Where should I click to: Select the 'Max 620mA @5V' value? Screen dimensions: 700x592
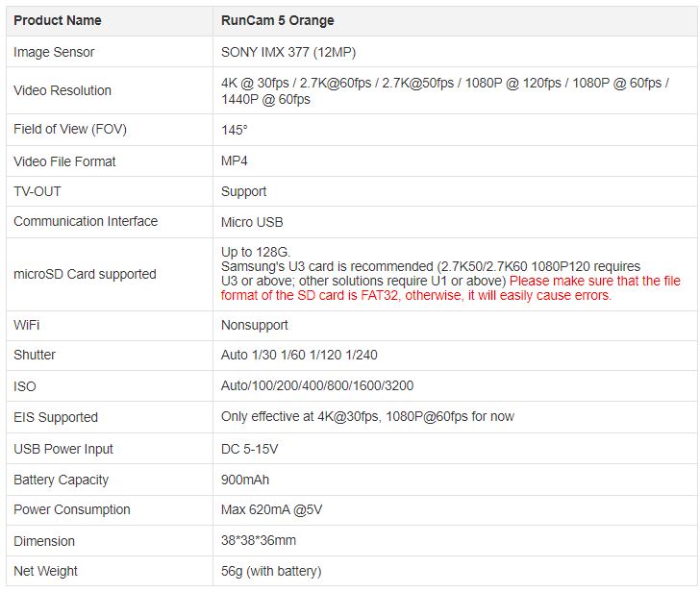point(271,510)
